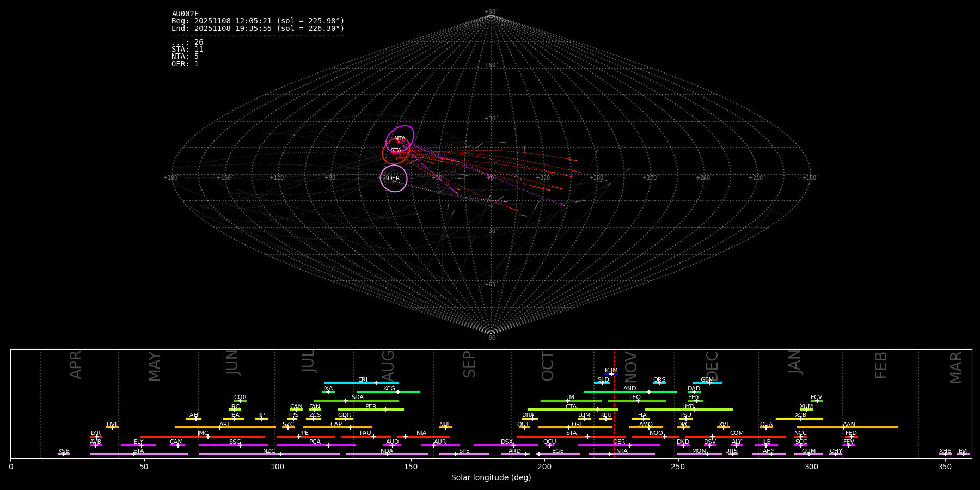Click the NTA radiant circle on sky map
980x490 pixels.
point(400,139)
